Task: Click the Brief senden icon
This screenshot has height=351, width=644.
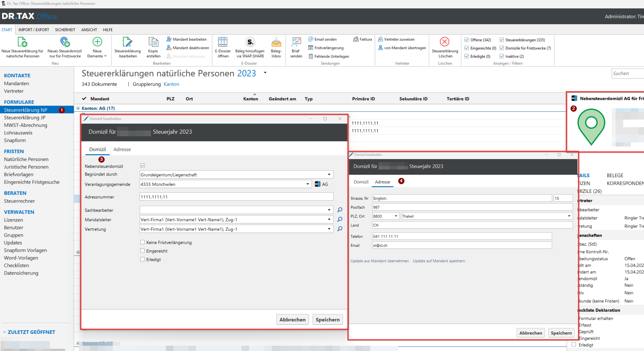Action: [296, 42]
